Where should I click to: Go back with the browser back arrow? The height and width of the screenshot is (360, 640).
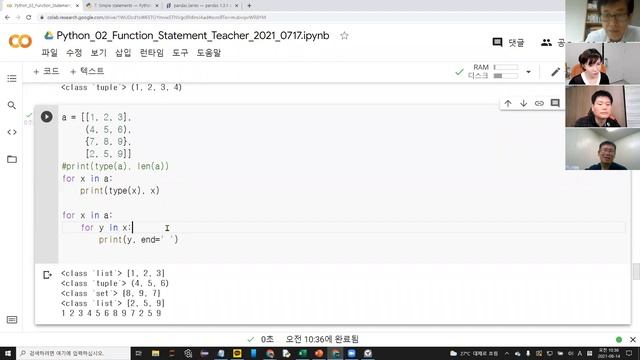tap(7, 18)
